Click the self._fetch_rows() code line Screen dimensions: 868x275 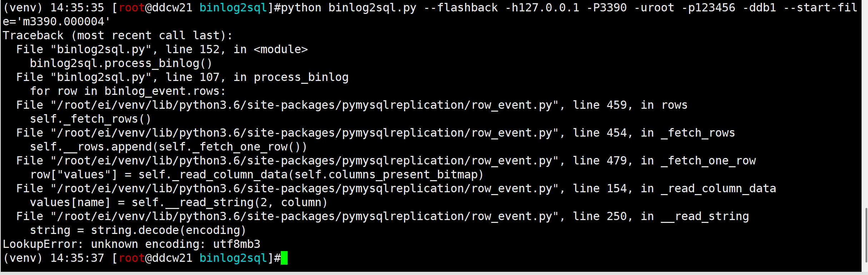[x=90, y=119]
